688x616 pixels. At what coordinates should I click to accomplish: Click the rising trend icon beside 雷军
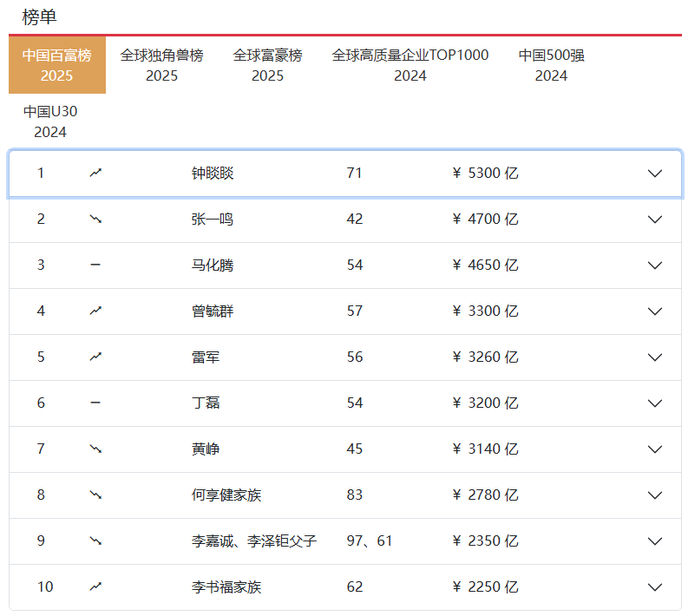[95, 357]
